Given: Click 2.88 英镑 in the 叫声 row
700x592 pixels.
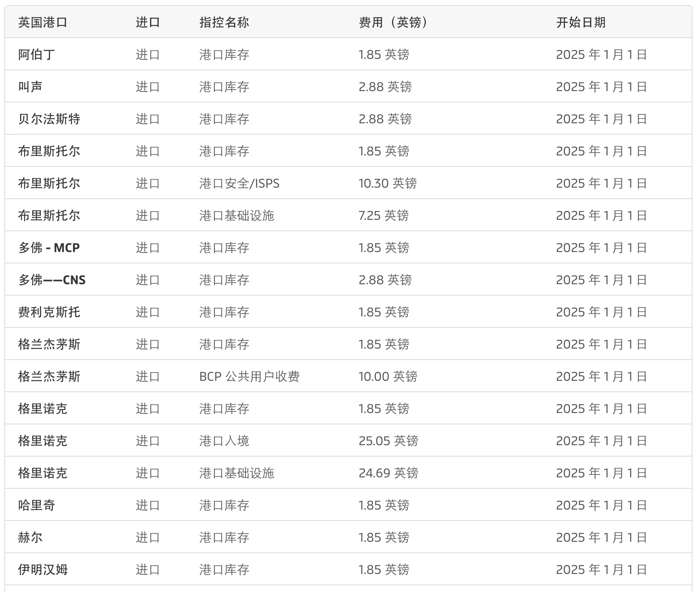Looking at the screenshot, I should click(x=385, y=87).
